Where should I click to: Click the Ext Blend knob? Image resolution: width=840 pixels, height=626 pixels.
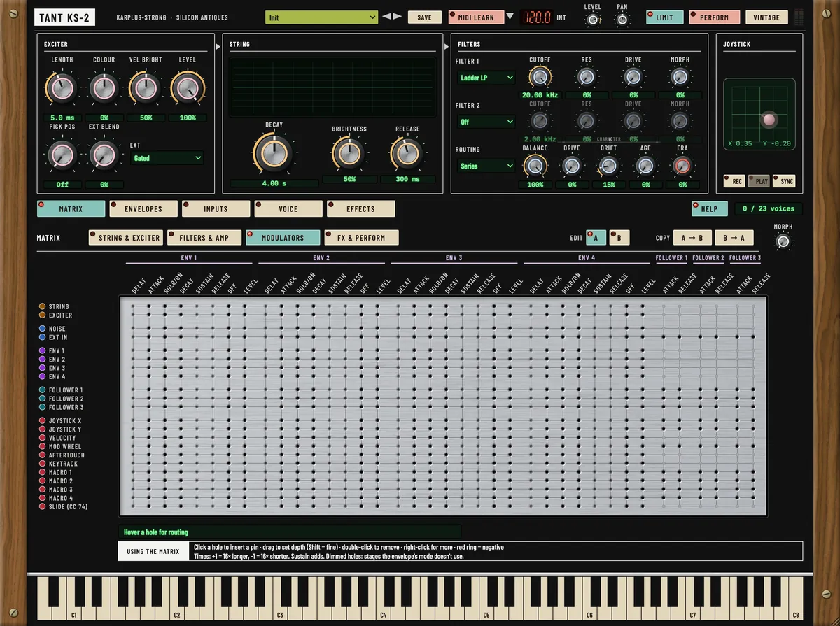[104, 155]
